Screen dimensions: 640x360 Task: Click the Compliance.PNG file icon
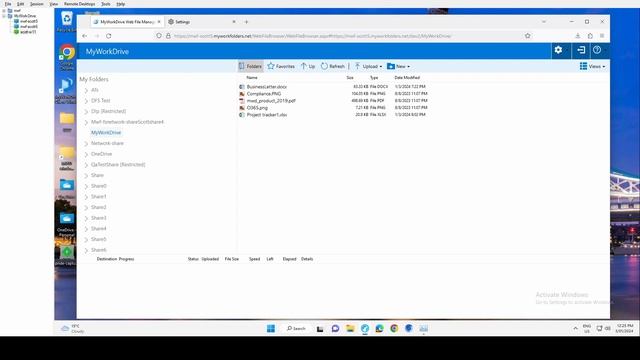[x=242, y=94]
